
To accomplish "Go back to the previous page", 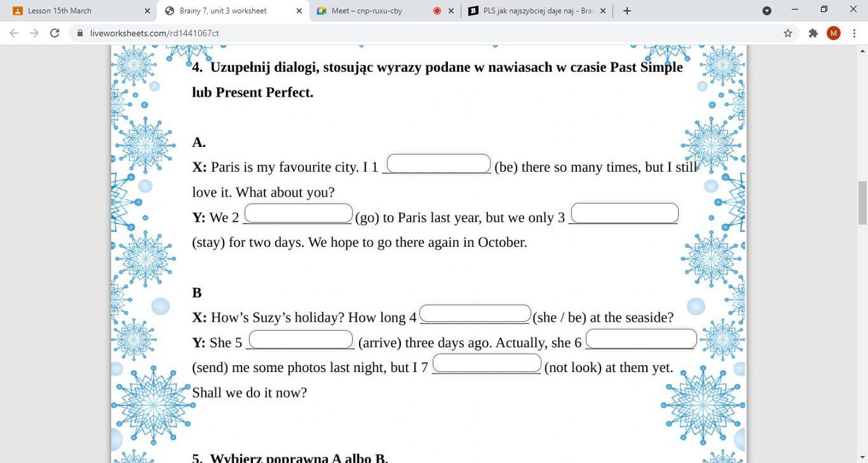I will coord(14,33).
